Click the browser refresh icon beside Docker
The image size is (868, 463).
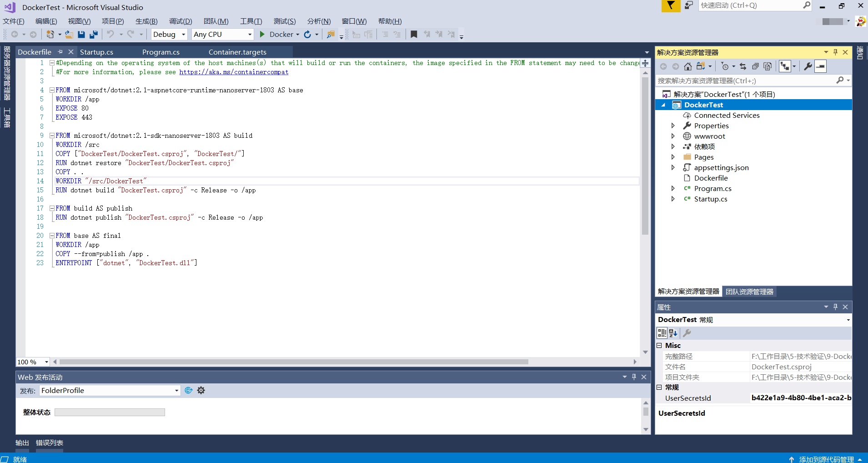(308, 35)
